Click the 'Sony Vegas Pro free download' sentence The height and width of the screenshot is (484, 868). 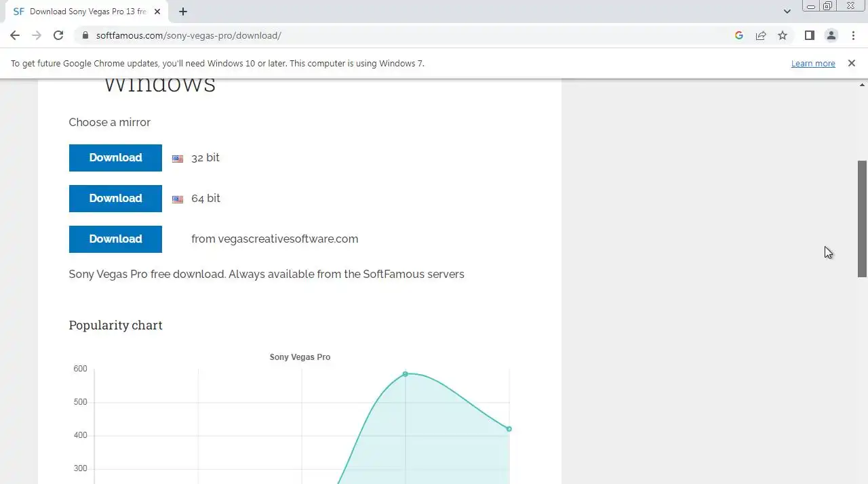pos(267,275)
